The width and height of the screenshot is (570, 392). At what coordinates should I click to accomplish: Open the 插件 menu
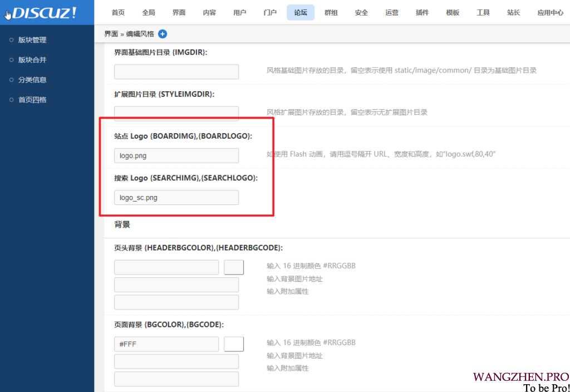point(422,12)
